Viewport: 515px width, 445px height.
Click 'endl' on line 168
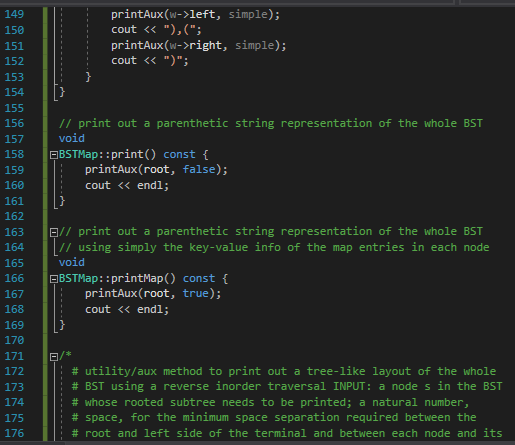(x=150, y=309)
